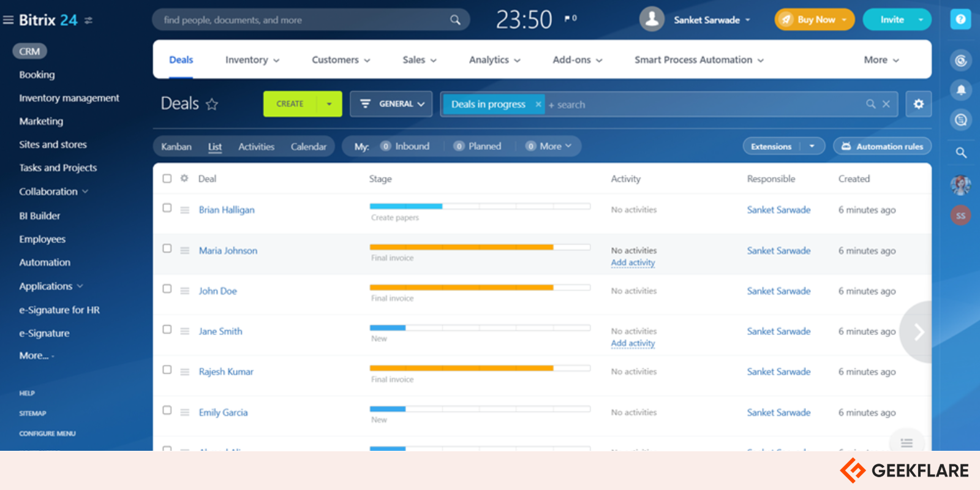980x490 pixels.
Task: Click Brian Halligan's stage progress bar
Action: pyautogui.click(x=480, y=206)
